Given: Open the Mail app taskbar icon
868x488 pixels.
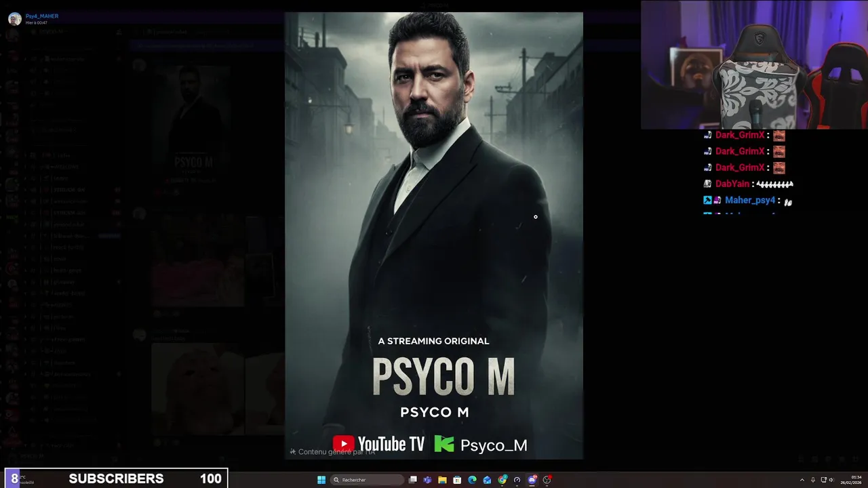Looking at the screenshot, I should tap(487, 480).
